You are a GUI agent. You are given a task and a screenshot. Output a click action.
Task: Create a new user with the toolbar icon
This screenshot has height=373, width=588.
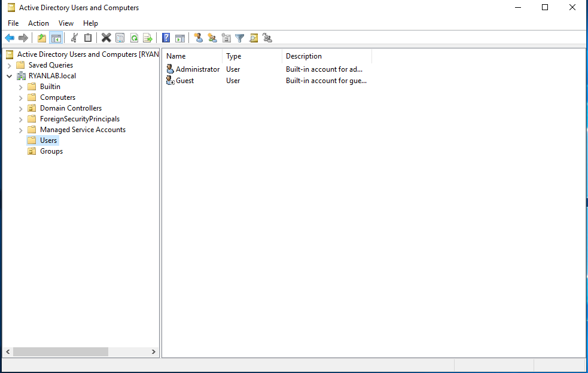[x=198, y=38]
